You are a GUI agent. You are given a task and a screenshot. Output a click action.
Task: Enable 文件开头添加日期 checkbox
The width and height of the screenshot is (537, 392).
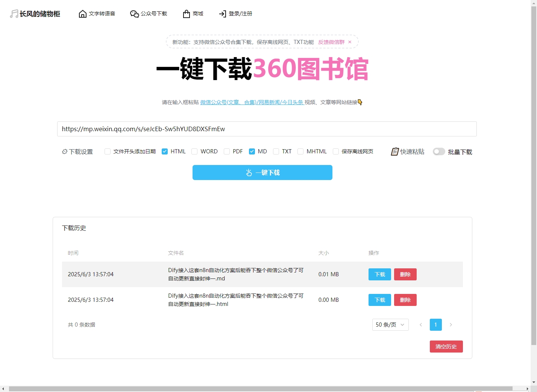(108, 151)
